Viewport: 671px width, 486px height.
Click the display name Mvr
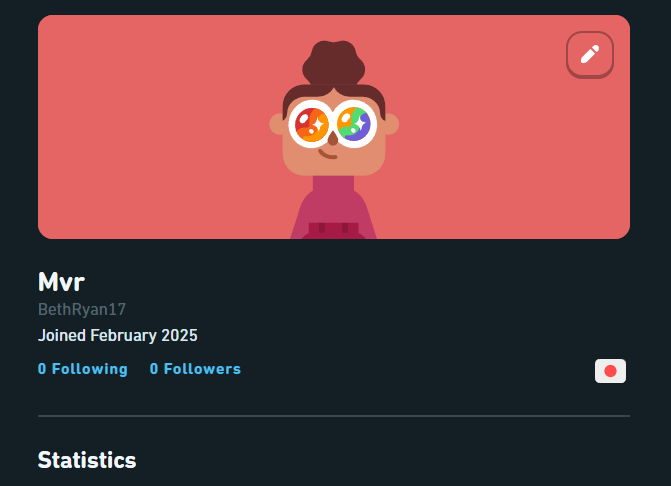[61, 282]
